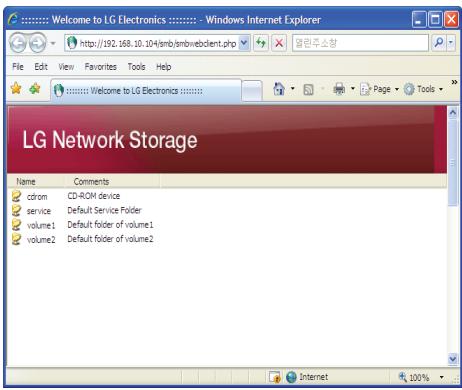Open the recent pages dropdown arrow
The image size is (462, 390).
coord(53,43)
